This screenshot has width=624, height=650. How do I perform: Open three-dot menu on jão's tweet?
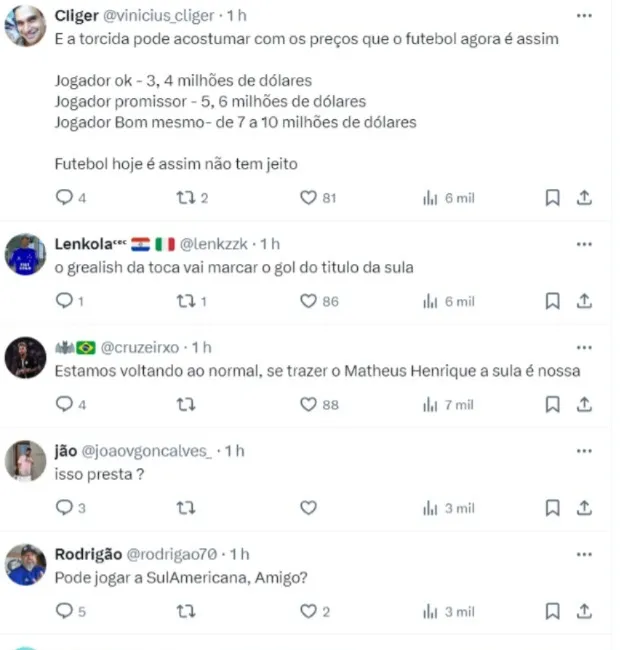pyautogui.click(x=584, y=451)
